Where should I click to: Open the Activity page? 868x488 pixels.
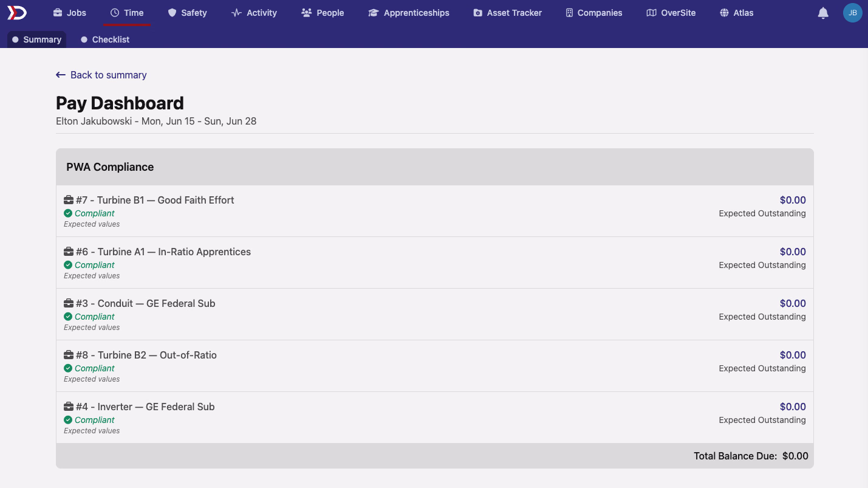click(254, 13)
